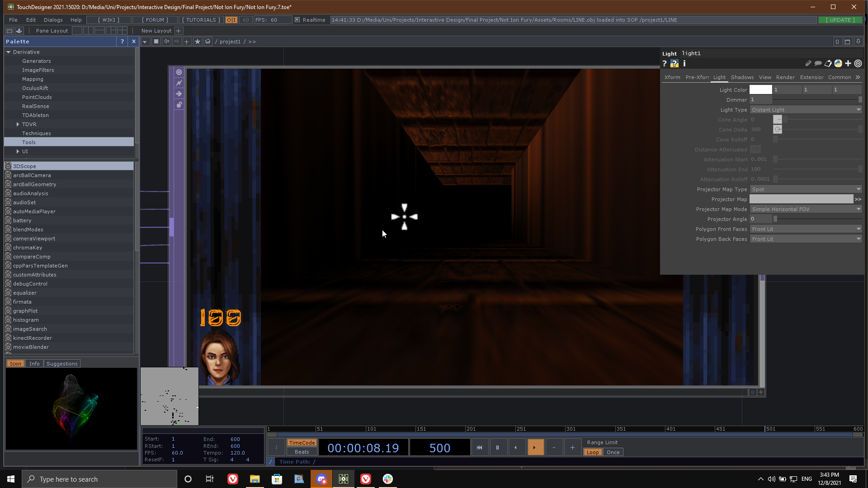Expand the UI palette folder
Viewport: 868px width, 488px height.
tap(18, 151)
